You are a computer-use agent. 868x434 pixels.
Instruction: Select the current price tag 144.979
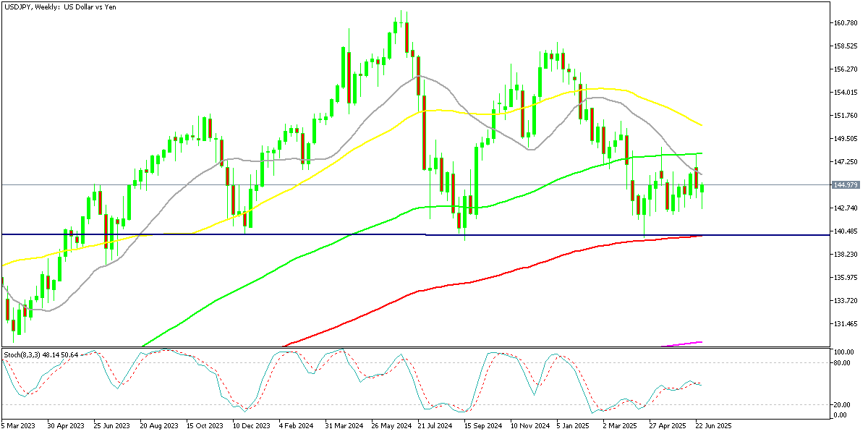click(x=846, y=185)
